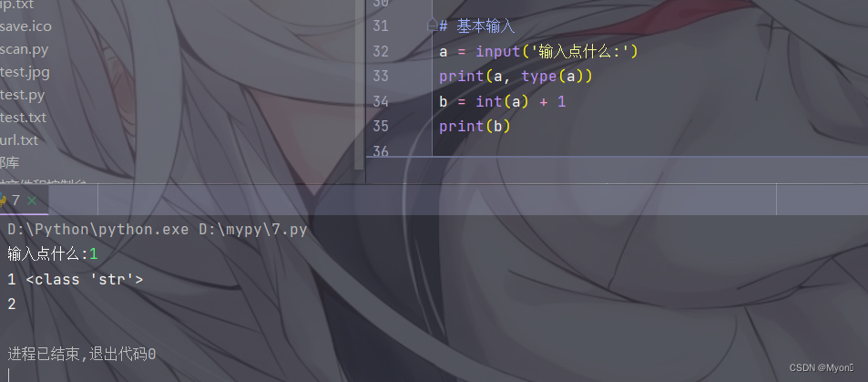Screen dimensions: 868x382
Task: Click gutter line number 34
Action: (x=381, y=101)
